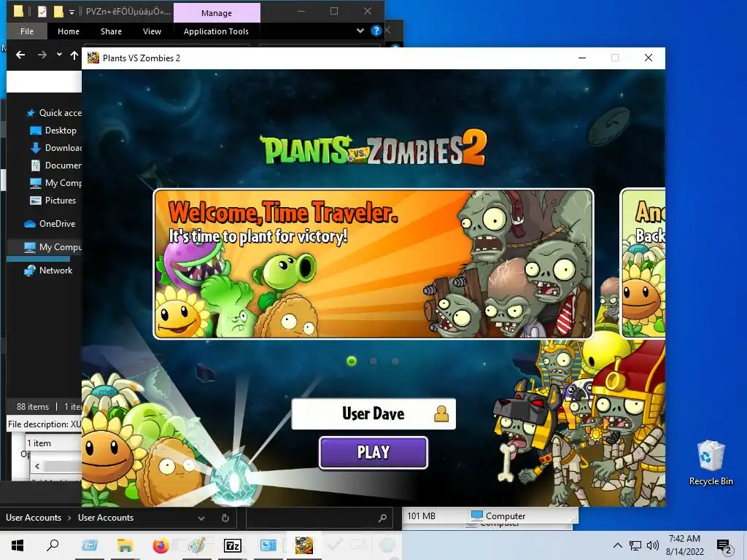Select the third carousel page dot
This screenshot has height=560, width=747.
(395, 361)
